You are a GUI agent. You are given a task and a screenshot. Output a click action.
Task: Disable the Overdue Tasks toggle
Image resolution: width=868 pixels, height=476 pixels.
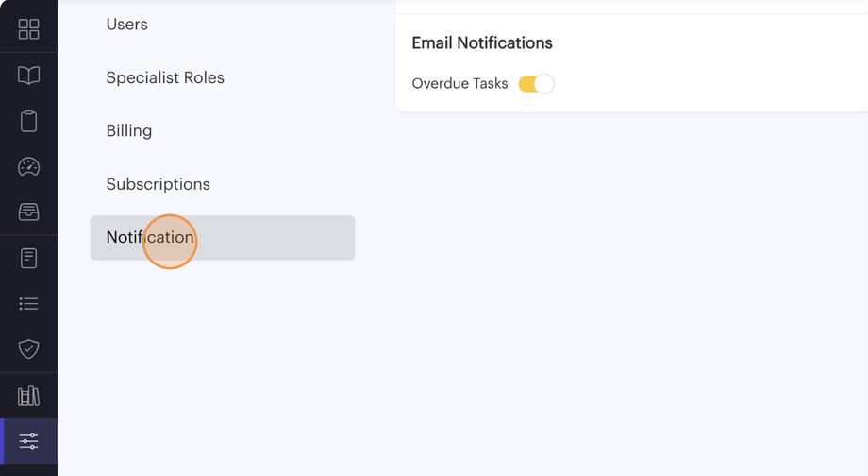pos(536,84)
